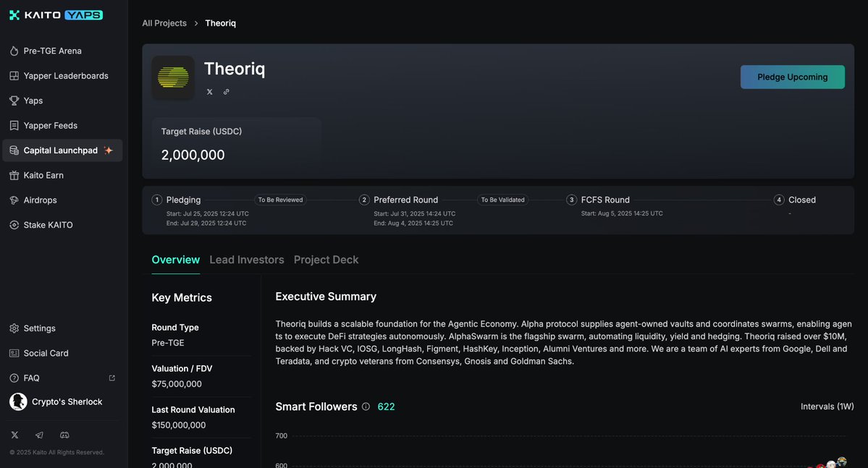Screen dimensions: 868x468
Task: Click the Smart Followers count 622
Action: tap(386, 407)
